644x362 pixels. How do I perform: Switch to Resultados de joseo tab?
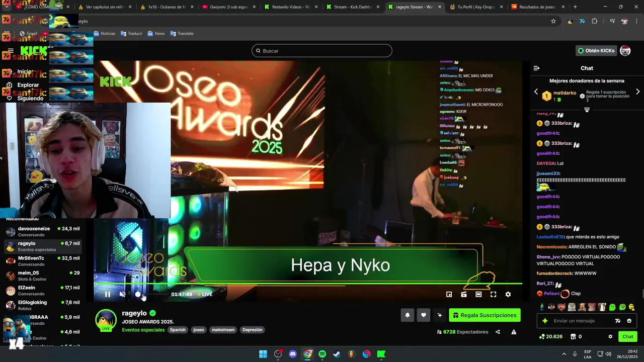click(x=537, y=7)
